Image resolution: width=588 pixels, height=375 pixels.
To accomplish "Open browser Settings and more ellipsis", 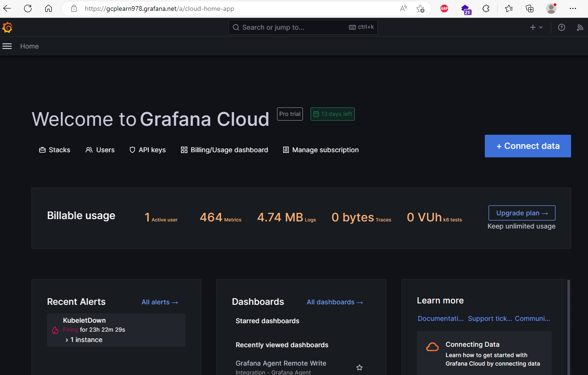I will point(573,8).
